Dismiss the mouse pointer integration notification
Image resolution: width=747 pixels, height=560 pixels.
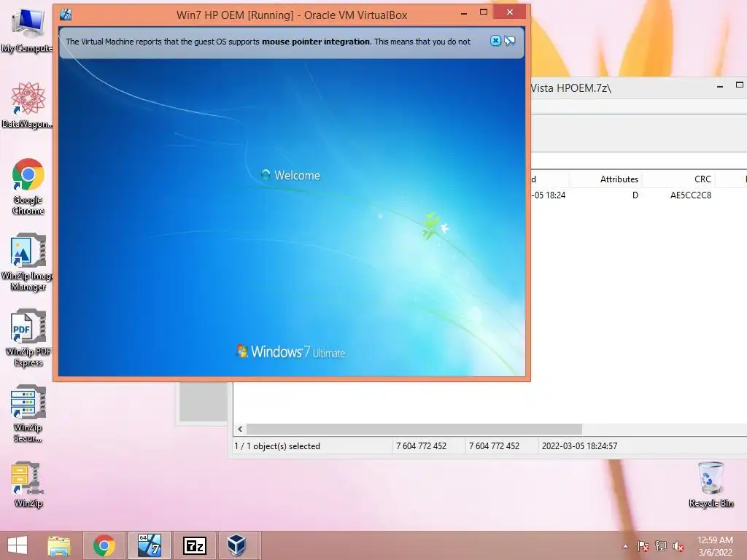495,41
